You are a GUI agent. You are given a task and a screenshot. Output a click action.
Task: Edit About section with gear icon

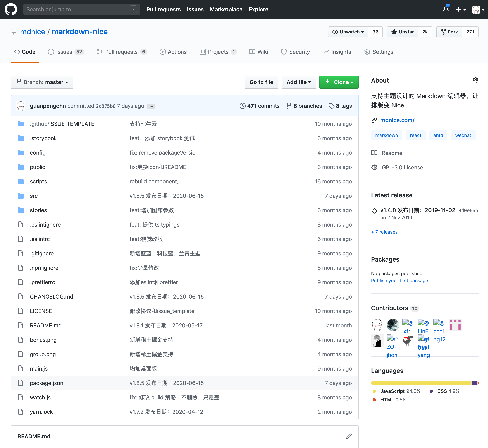(x=475, y=80)
